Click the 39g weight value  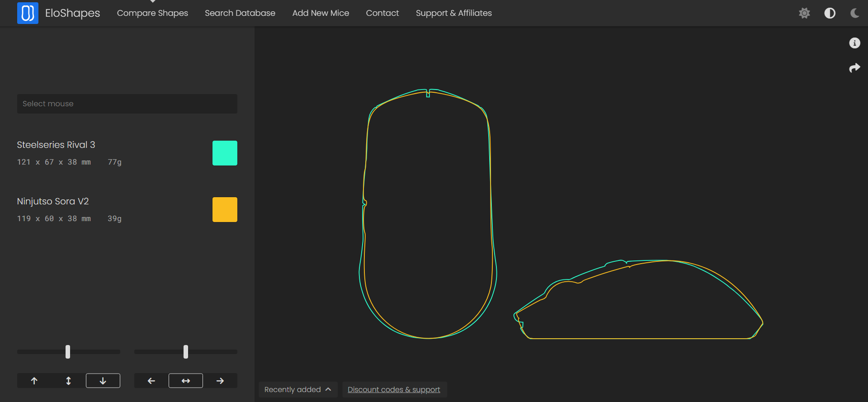(x=114, y=218)
